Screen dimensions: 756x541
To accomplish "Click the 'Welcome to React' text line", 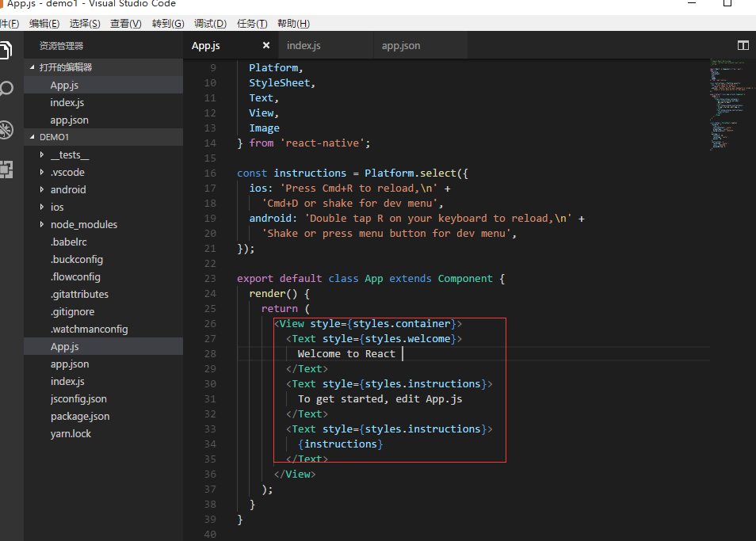I will click(x=346, y=353).
